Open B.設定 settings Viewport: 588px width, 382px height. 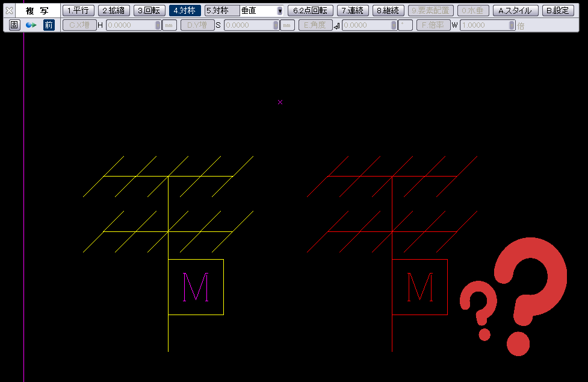(x=558, y=10)
